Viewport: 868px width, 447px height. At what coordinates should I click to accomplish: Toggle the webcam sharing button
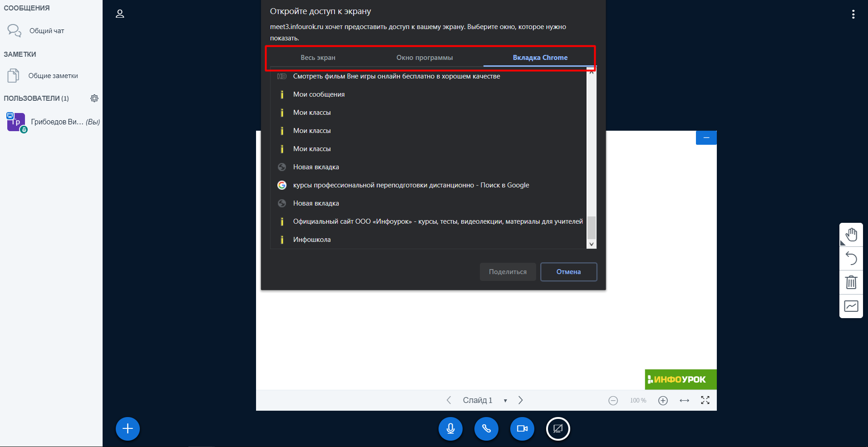[x=522, y=429]
